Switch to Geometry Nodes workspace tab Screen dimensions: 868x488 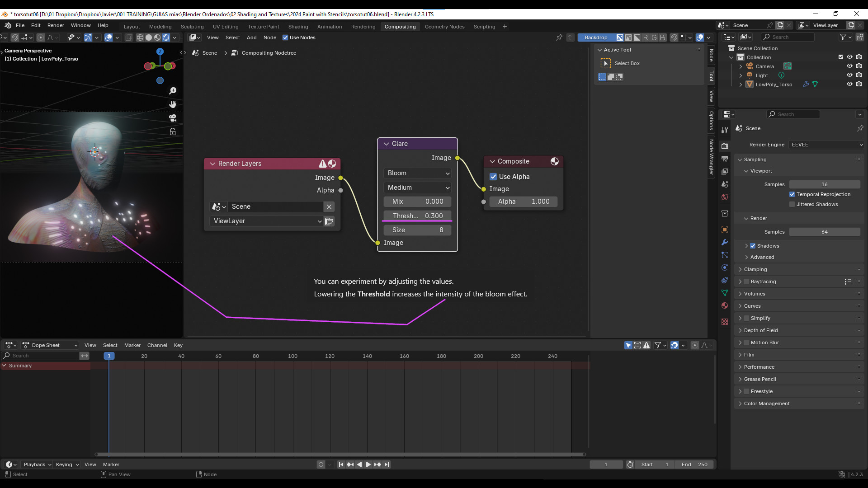[x=444, y=27]
